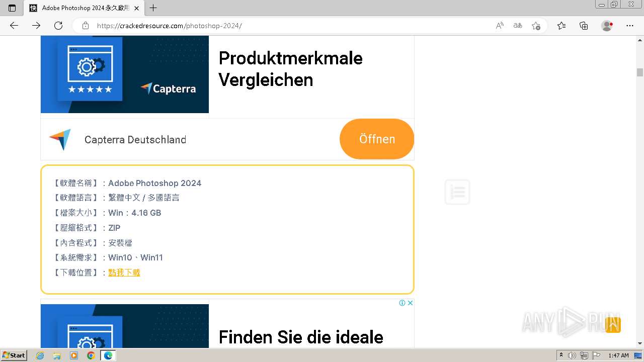
Task: Click the Action Center flag tray icon
Action: coord(596,355)
